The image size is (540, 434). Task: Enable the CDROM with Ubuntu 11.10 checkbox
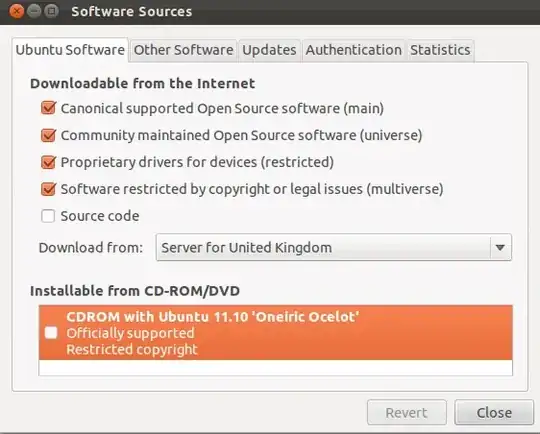click(x=51, y=333)
